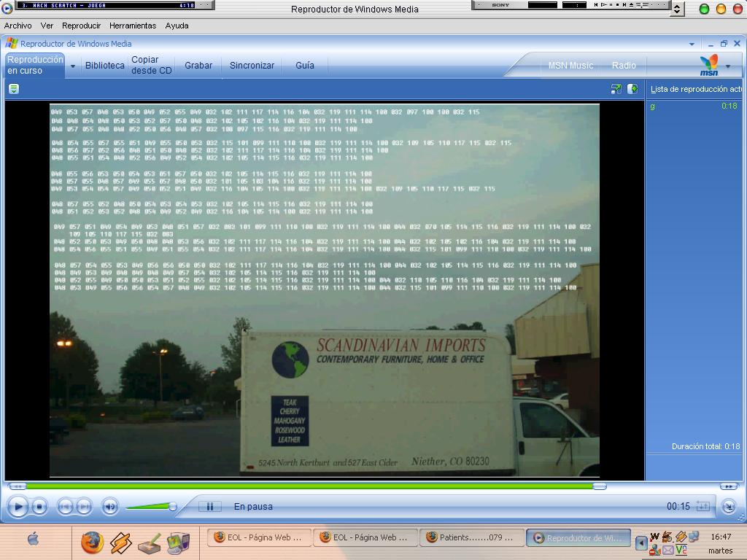Open the Lista de reproducción actual header
This screenshot has height=560, width=747.
pos(696,89)
